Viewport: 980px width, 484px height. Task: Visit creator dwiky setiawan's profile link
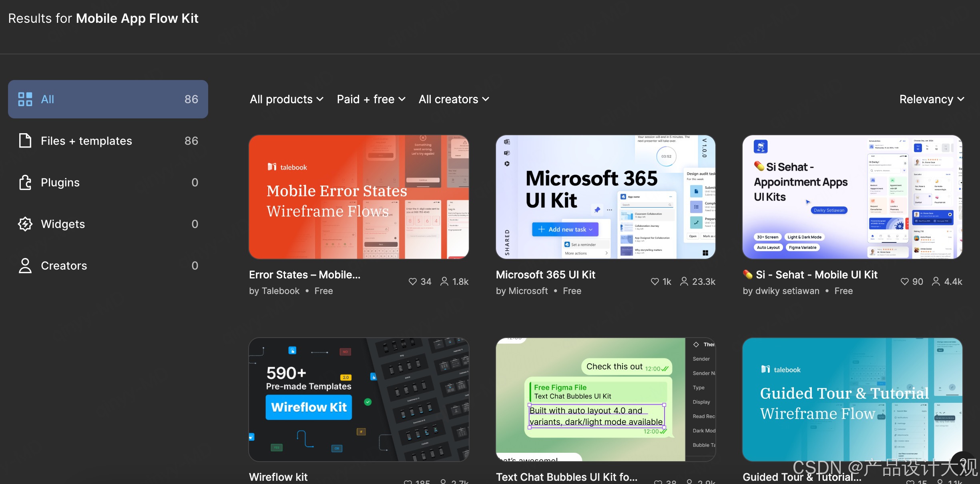787,291
